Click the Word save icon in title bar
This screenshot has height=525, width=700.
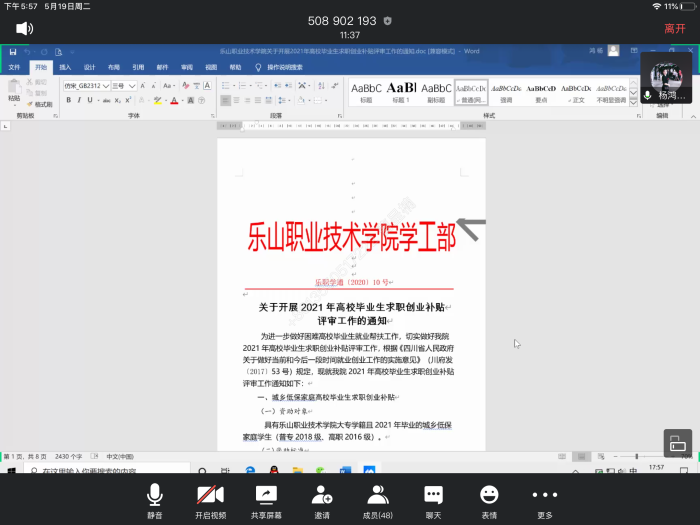coord(13,51)
